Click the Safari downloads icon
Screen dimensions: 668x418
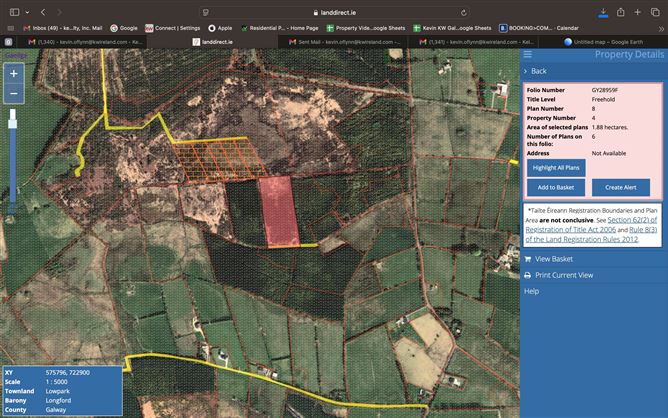(x=603, y=11)
